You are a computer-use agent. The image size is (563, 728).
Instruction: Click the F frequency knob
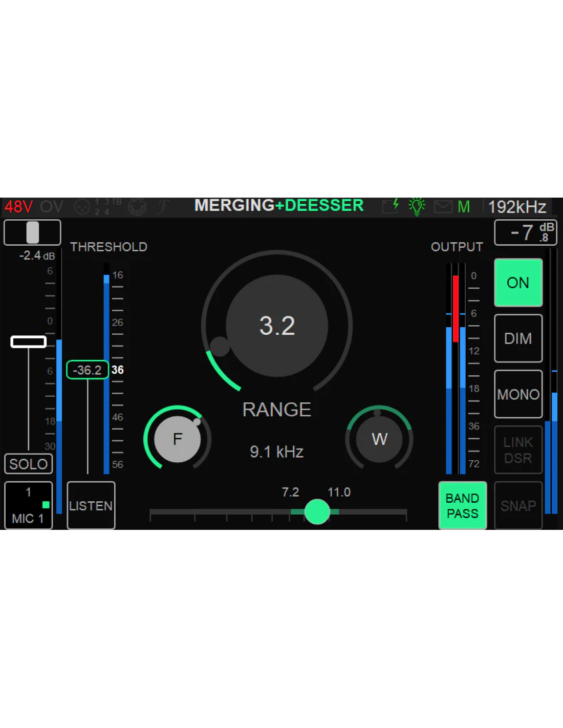tap(178, 439)
